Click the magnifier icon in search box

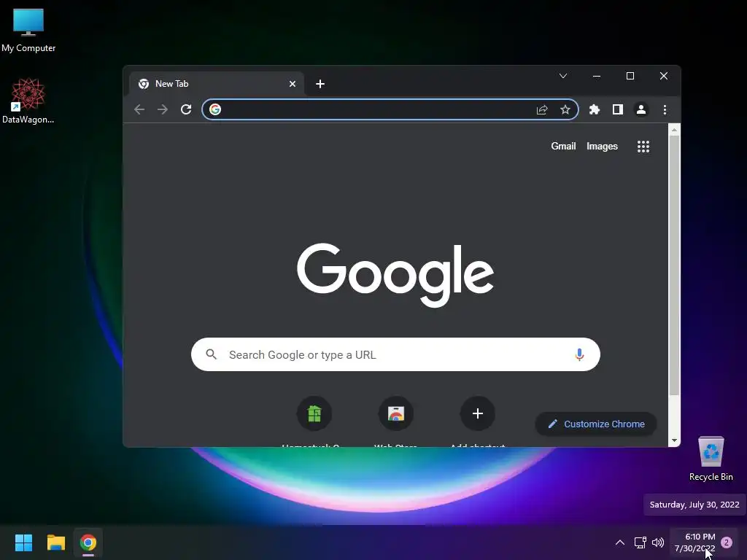(x=211, y=354)
